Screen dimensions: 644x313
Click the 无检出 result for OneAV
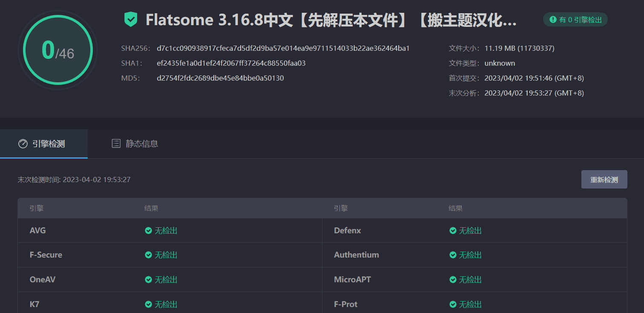click(166, 280)
